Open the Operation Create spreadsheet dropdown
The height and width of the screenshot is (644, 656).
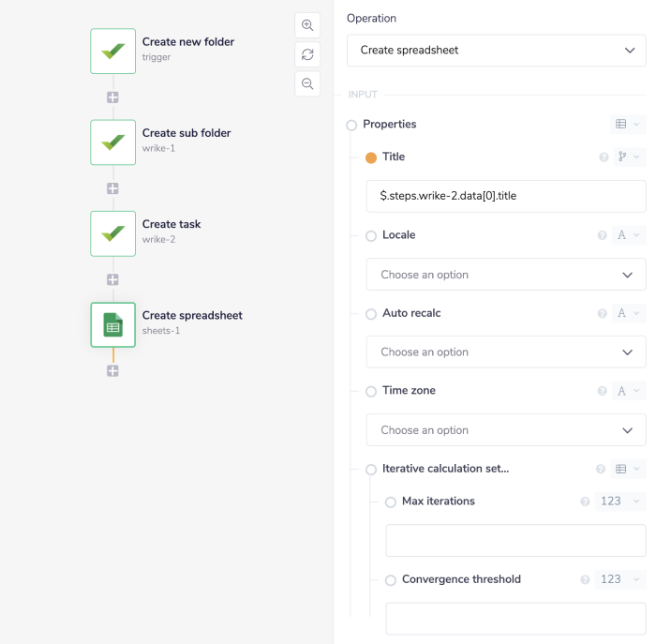pyautogui.click(x=496, y=51)
